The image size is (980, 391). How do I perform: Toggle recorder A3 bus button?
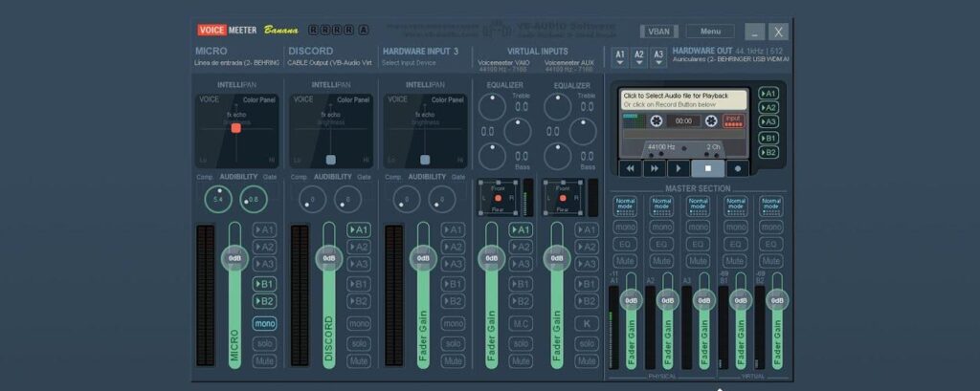(768, 121)
